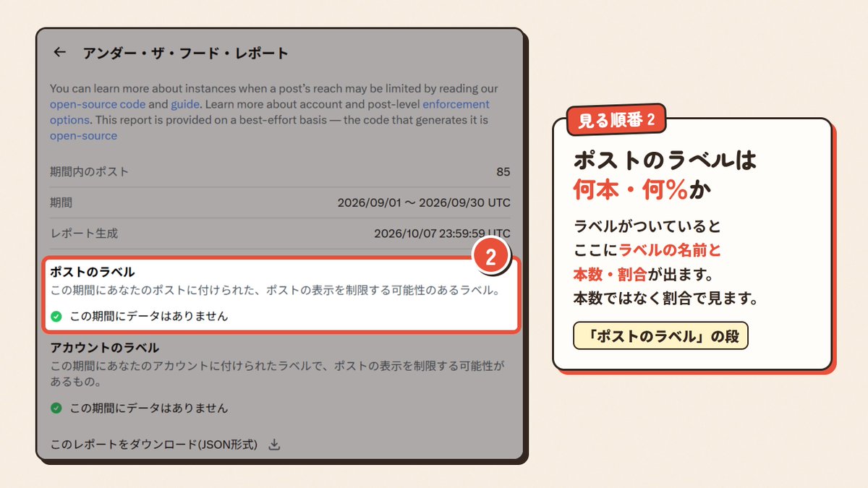Open the first "open-source code" link

(x=98, y=104)
